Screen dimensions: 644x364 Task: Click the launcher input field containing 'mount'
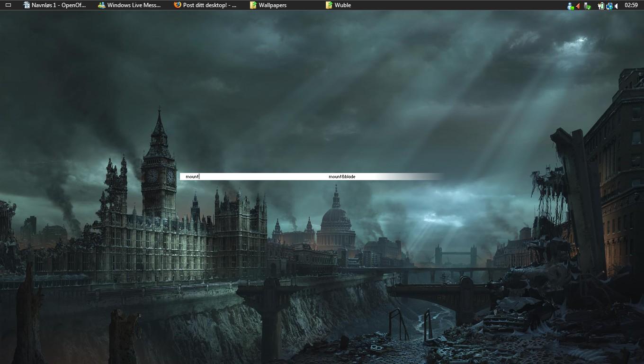point(252,176)
